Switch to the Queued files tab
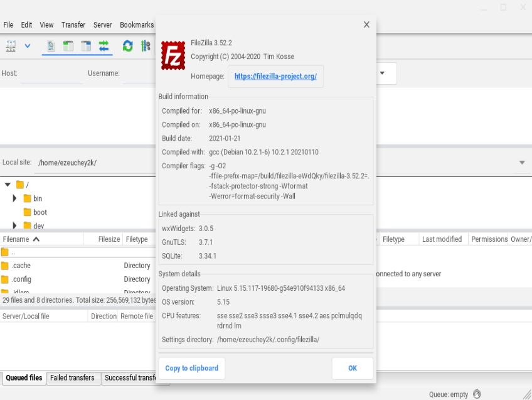This screenshot has height=400, width=532. [x=24, y=378]
